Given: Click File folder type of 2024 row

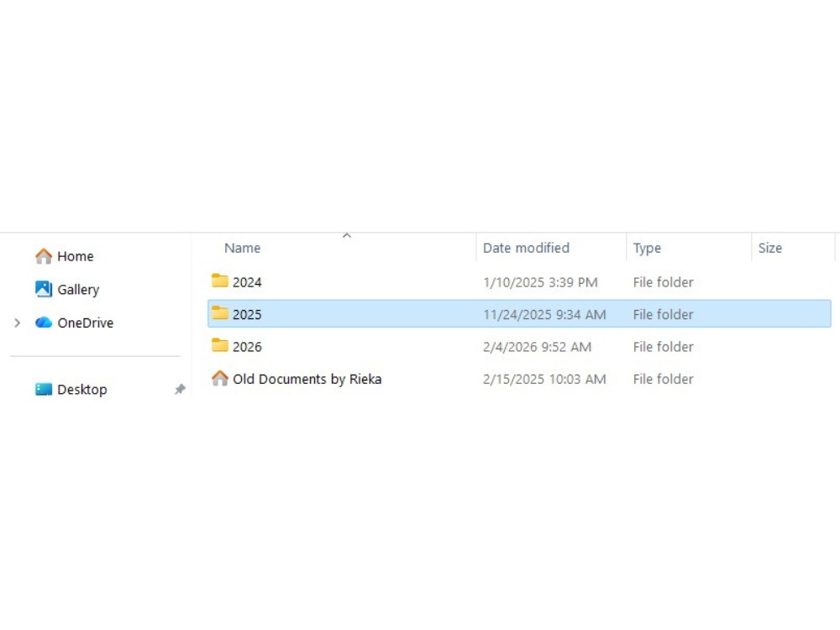Looking at the screenshot, I should [664, 282].
